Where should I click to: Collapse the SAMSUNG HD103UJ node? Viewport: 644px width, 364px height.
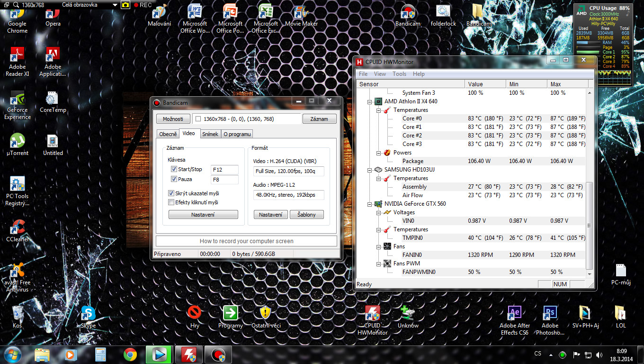[370, 170]
